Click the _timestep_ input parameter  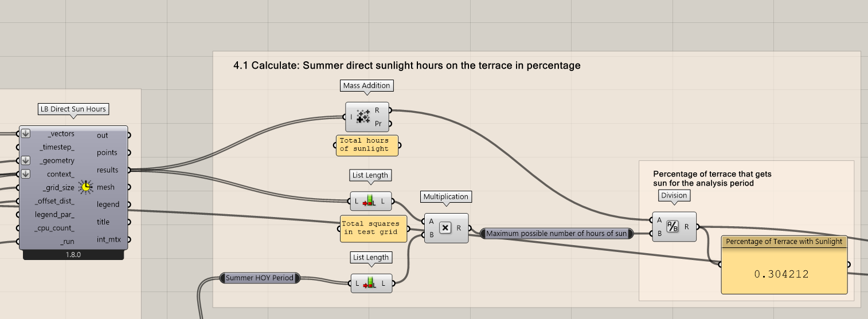point(57,147)
